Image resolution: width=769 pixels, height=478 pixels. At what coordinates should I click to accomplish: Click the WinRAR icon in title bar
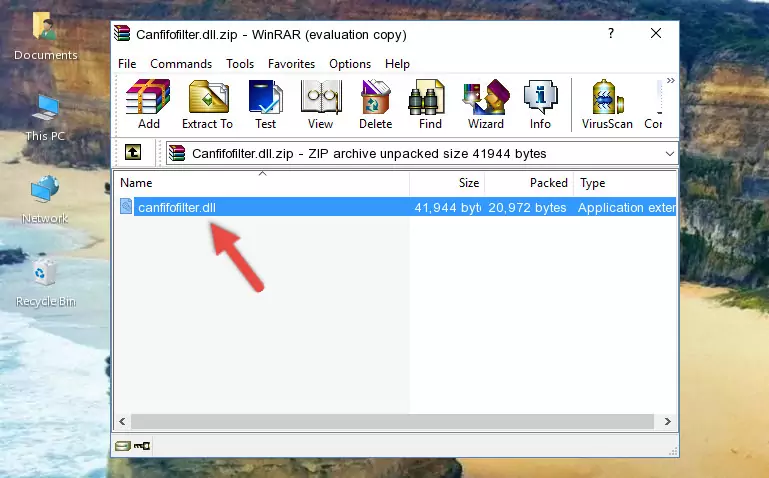(x=122, y=33)
